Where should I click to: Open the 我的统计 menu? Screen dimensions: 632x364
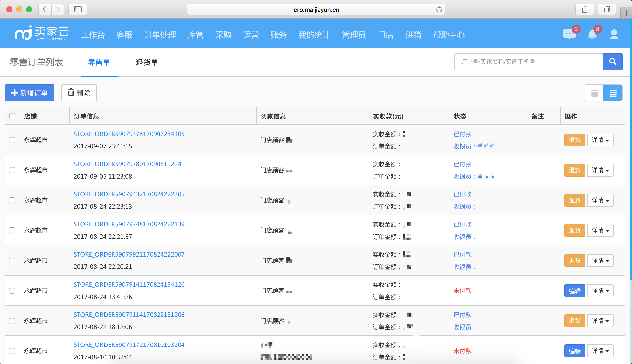314,35
